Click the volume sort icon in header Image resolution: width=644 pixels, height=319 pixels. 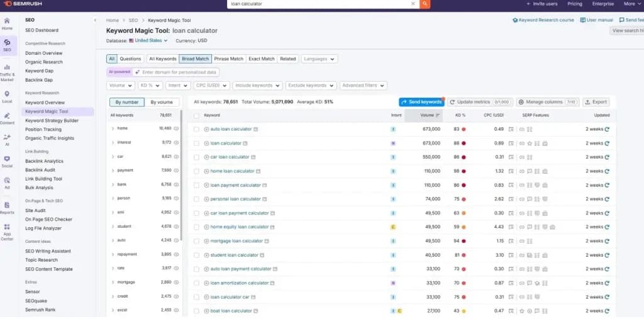point(438,115)
